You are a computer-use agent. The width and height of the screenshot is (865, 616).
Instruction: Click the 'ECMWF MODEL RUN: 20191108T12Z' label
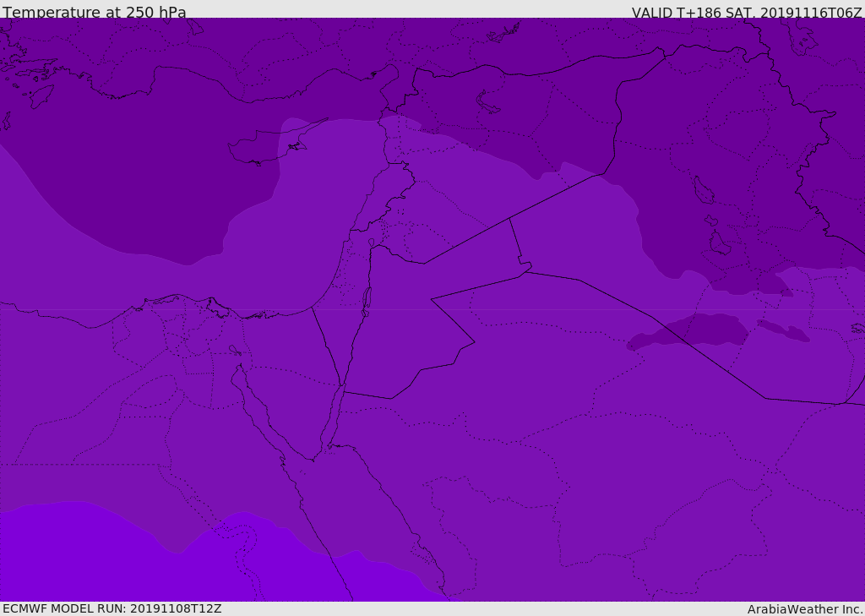pos(112,609)
